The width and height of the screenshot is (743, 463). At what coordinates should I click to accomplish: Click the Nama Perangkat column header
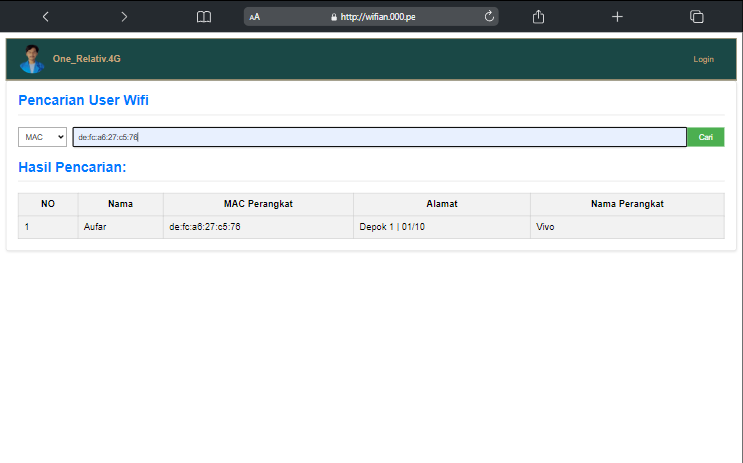(627, 204)
